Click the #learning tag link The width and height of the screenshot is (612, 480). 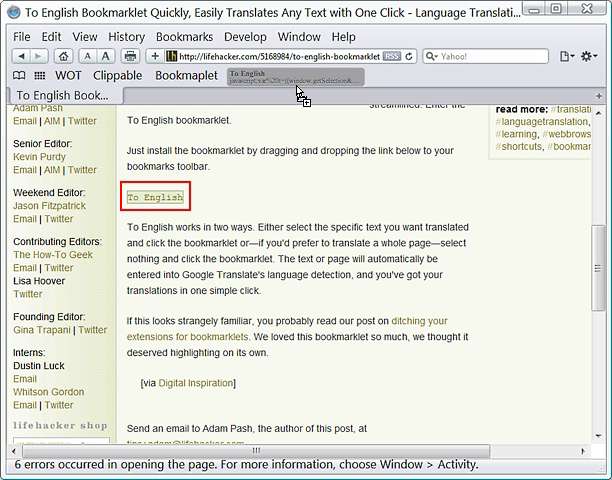516,134
